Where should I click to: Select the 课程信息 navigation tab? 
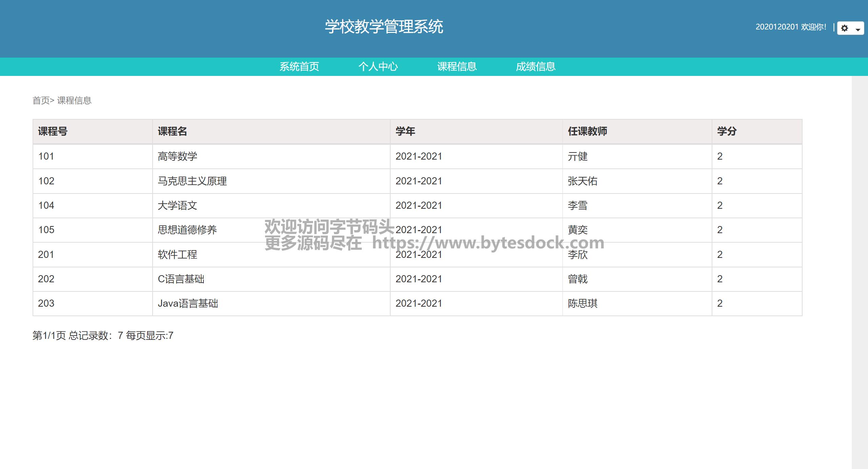(x=457, y=66)
